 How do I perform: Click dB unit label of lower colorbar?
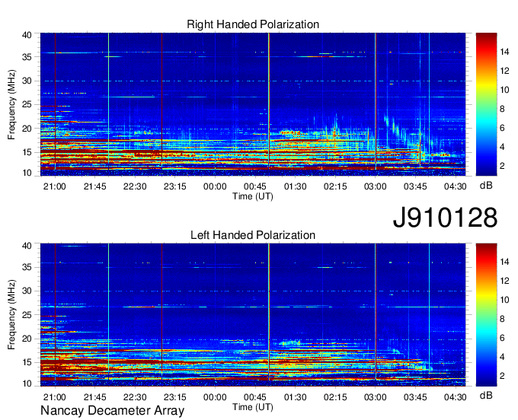[x=486, y=395]
